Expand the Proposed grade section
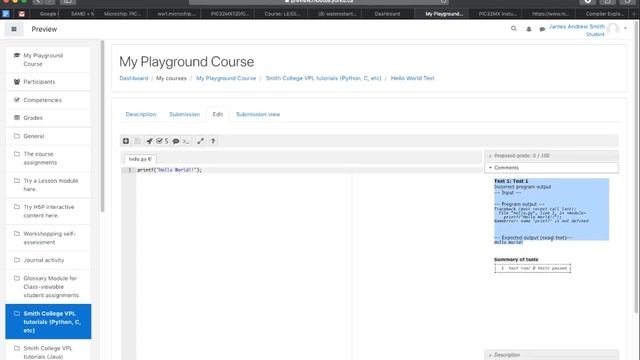This screenshot has height=360, width=640. click(551, 156)
